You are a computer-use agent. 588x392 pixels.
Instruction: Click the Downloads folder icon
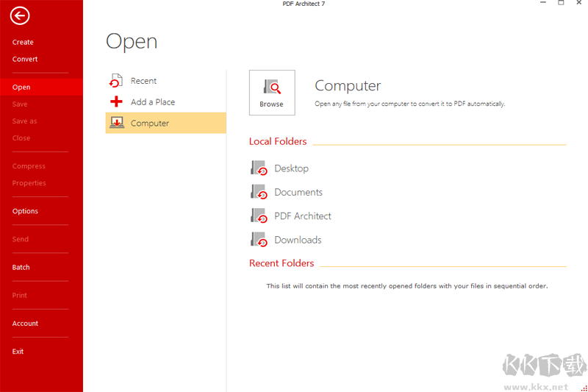259,239
